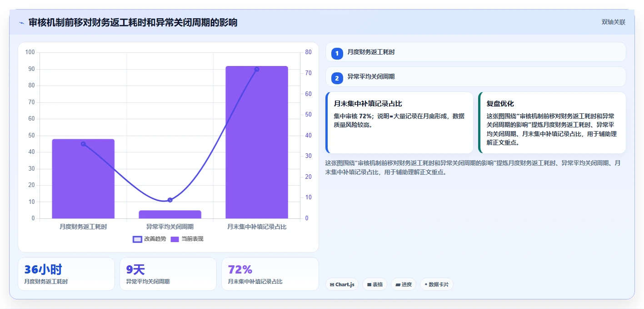Click the number 2 badge for 异常平均关闭周期
Image resolution: width=644 pixels, height=309 pixels.
pyautogui.click(x=337, y=78)
